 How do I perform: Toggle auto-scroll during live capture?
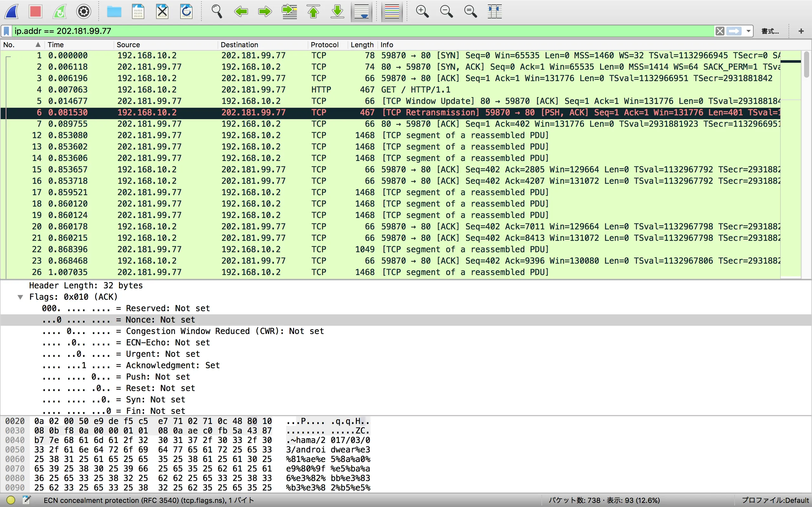click(362, 12)
